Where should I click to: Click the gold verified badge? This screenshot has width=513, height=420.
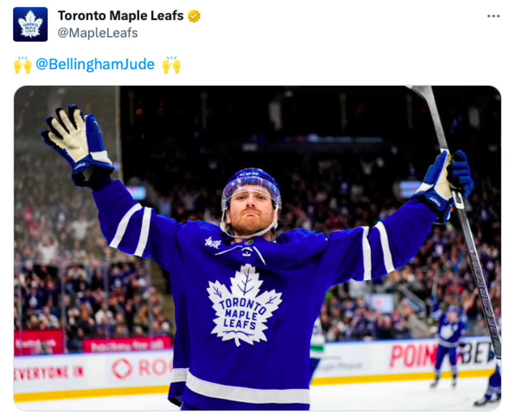[194, 16]
